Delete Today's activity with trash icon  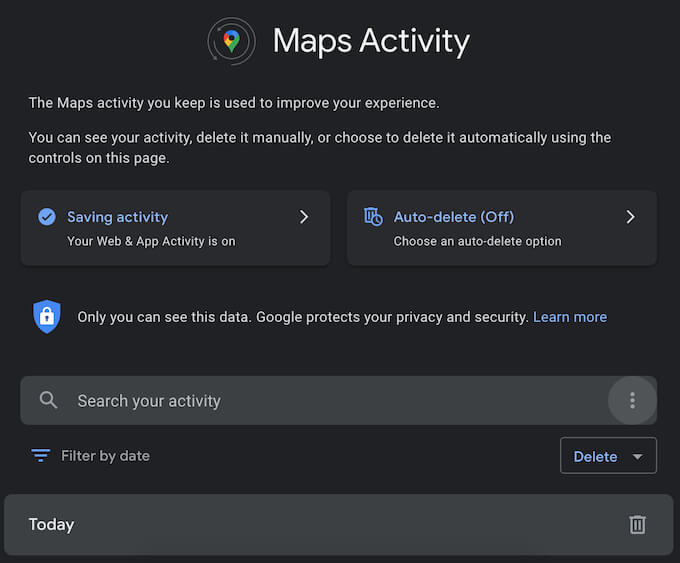click(637, 524)
